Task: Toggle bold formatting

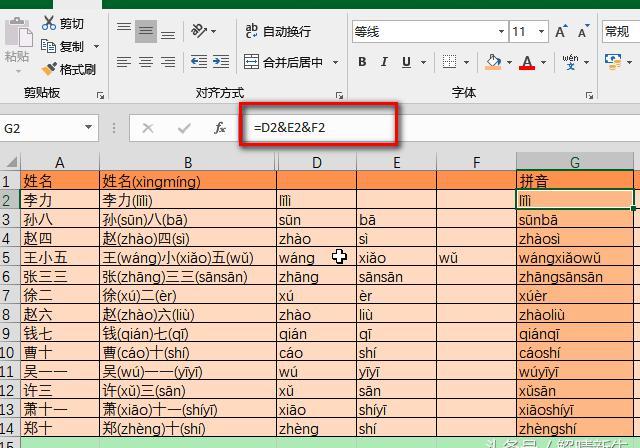Action: point(362,62)
